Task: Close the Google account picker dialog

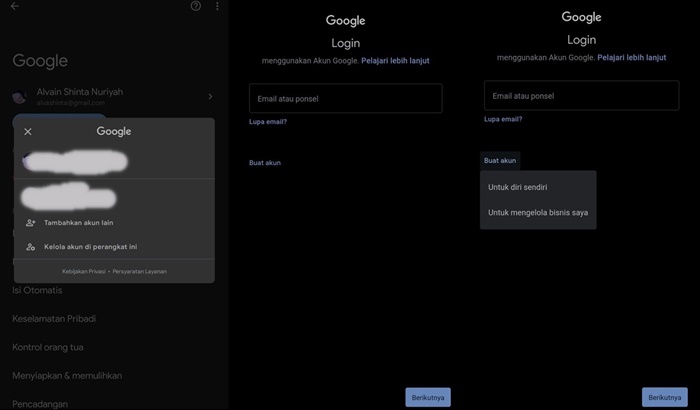Action: coord(28,131)
